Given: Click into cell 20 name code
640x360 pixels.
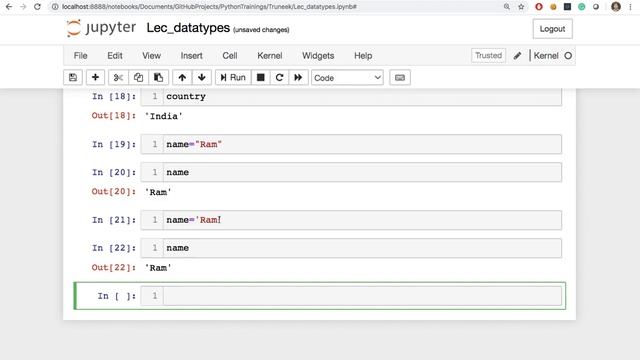Looking at the screenshot, I should click(x=362, y=172).
